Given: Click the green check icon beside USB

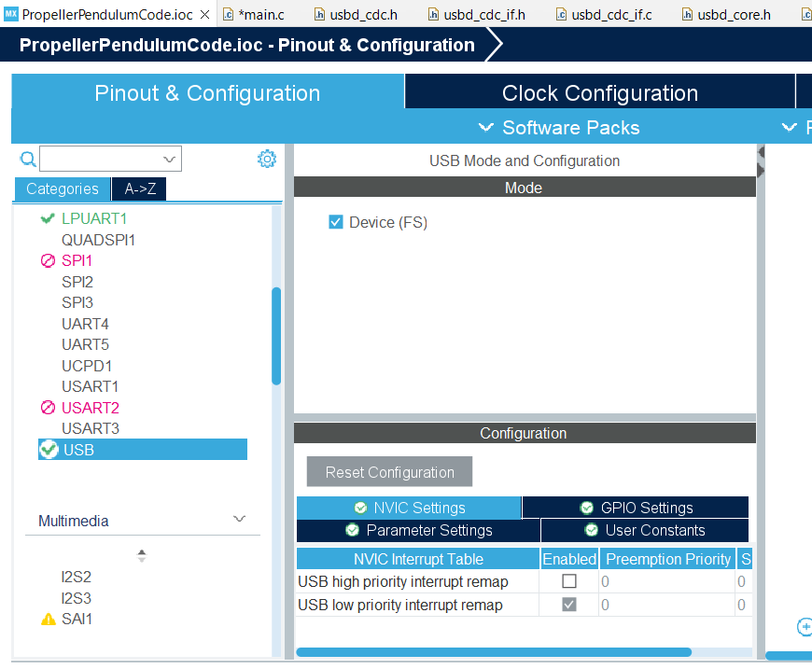Looking at the screenshot, I should point(49,449).
